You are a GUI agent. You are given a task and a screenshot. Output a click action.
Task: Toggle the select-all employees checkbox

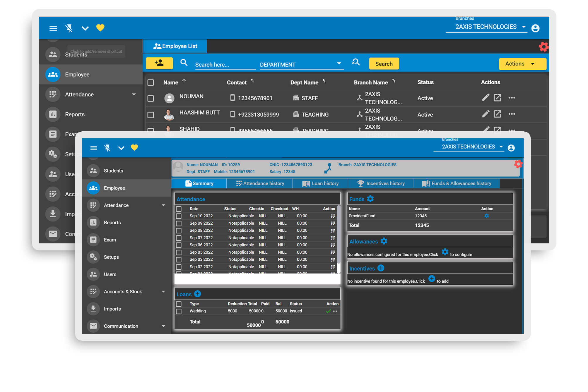point(151,82)
